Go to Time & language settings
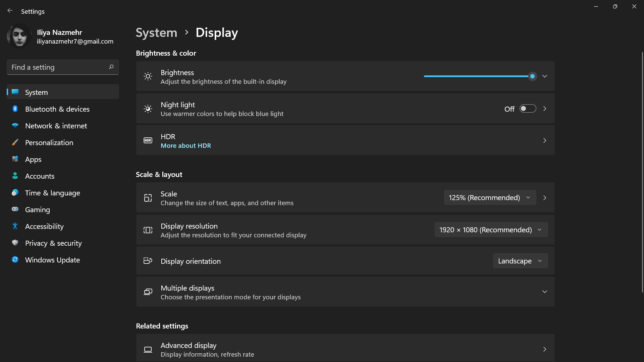Image resolution: width=644 pixels, height=362 pixels. 53,193
